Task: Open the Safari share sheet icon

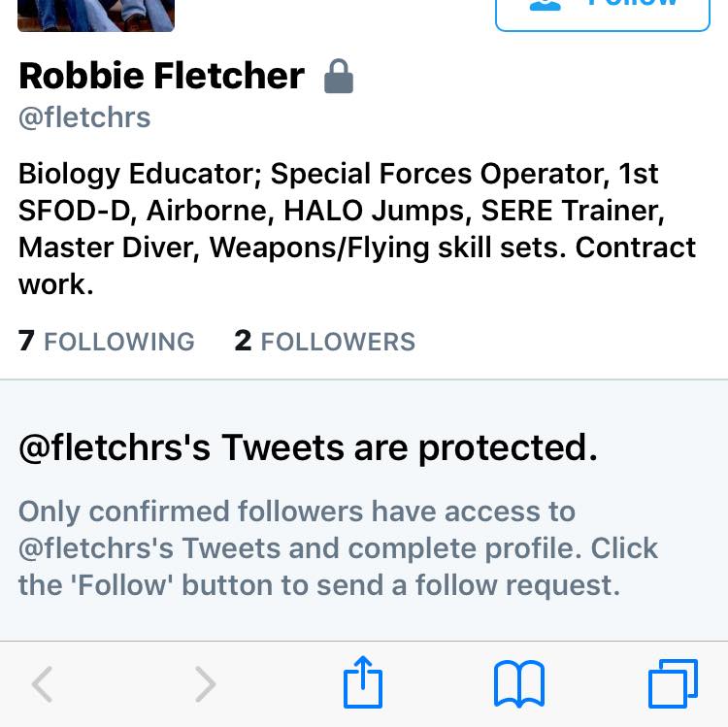Action: pyautogui.click(x=363, y=682)
